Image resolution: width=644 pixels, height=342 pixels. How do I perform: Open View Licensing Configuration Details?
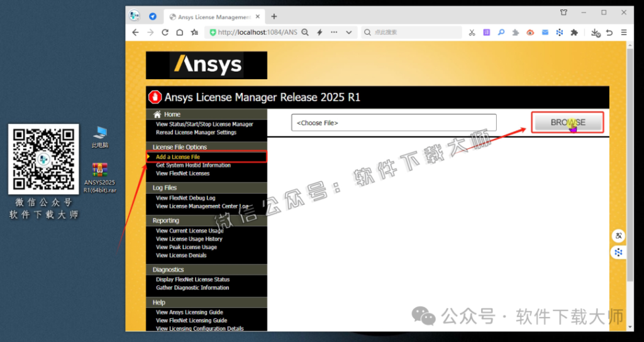click(x=199, y=328)
